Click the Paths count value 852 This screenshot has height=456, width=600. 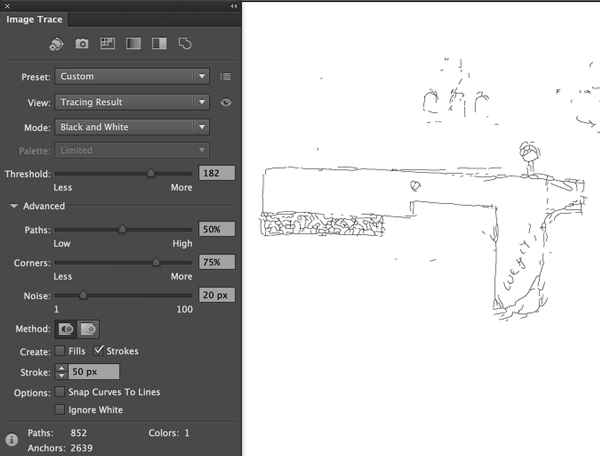coord(78,433)
